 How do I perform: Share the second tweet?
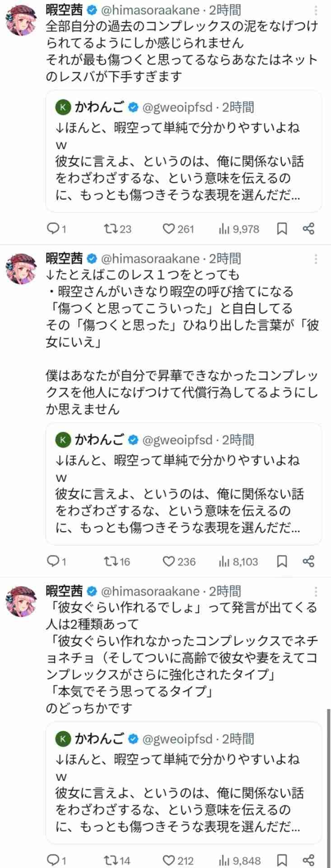click(x=308, y=561)
